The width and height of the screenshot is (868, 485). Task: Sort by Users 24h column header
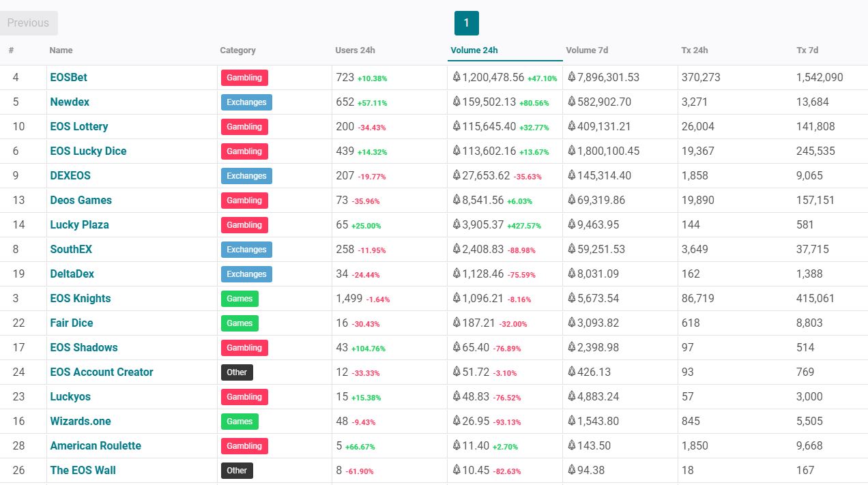tap(356, 50)
